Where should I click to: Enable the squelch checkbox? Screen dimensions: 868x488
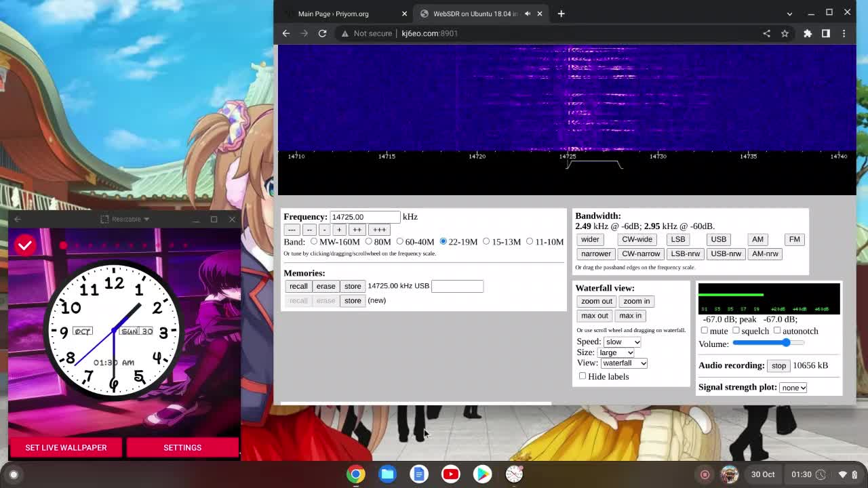point(736,331)
